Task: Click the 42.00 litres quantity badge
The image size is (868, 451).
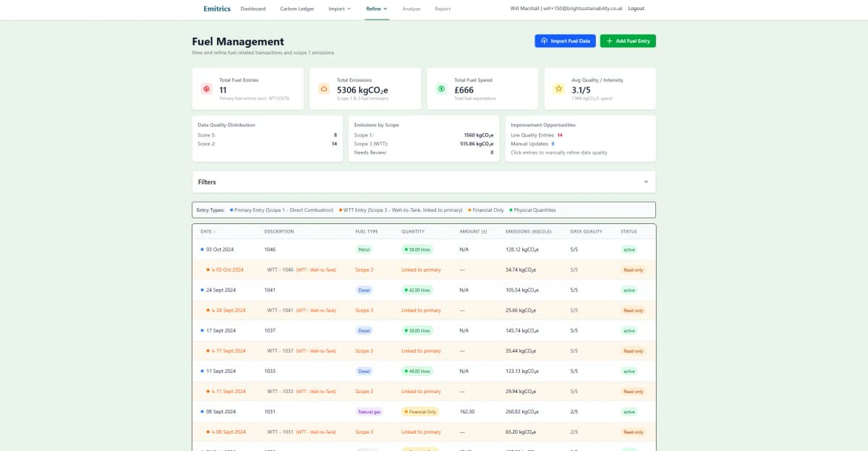Action: pos(417,290)
